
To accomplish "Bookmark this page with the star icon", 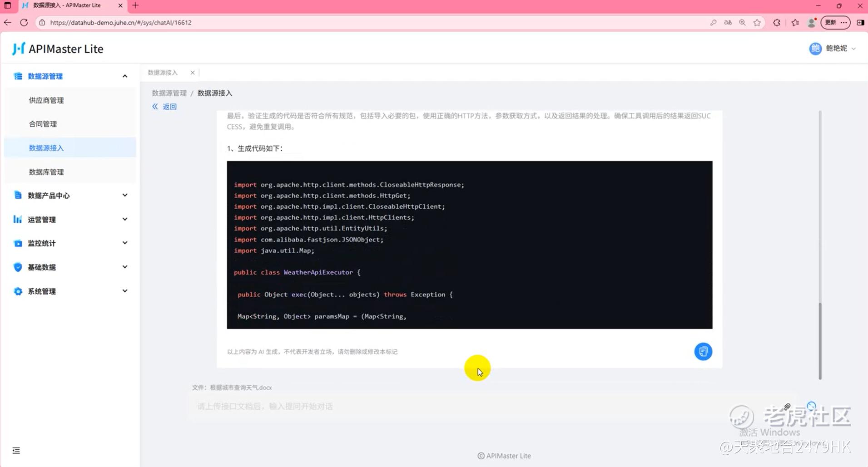I will [757, 22].
